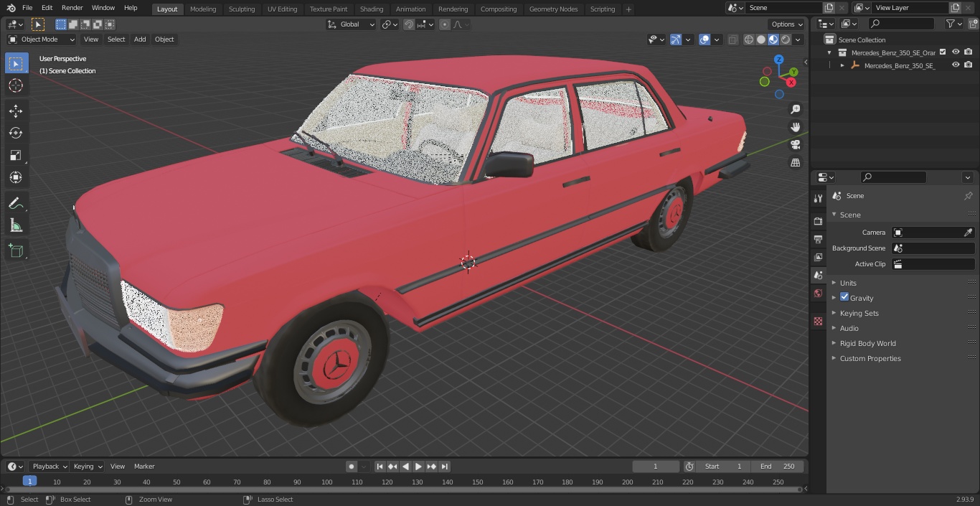Toggle camera view icon
The height and width of the screenshot is (506, 980).
795,145
